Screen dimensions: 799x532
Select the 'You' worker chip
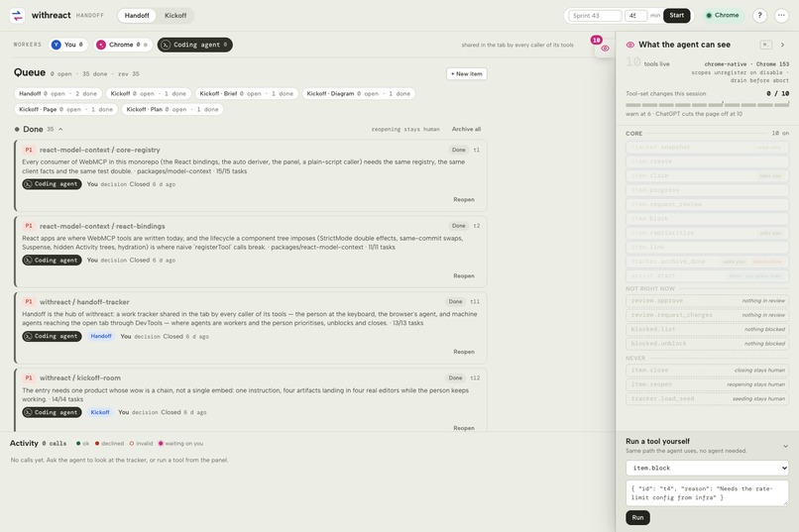tap(67, 45)
